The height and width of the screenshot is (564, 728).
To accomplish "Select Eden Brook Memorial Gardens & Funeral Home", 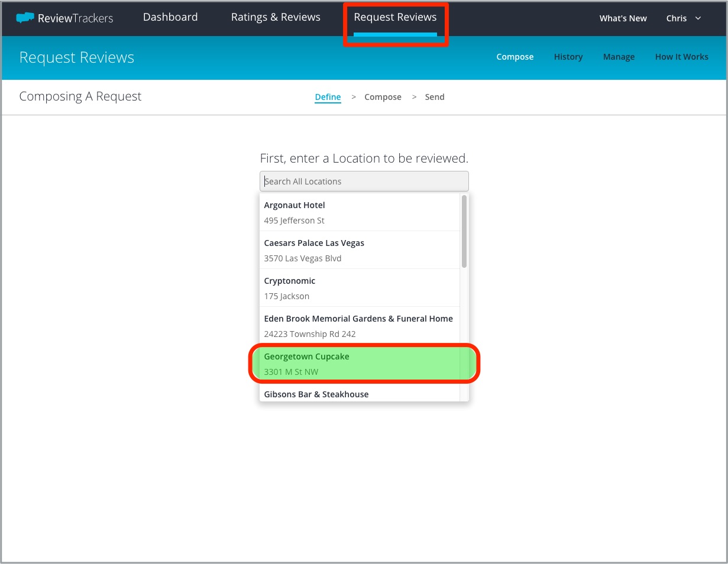I will pos(360,326).
